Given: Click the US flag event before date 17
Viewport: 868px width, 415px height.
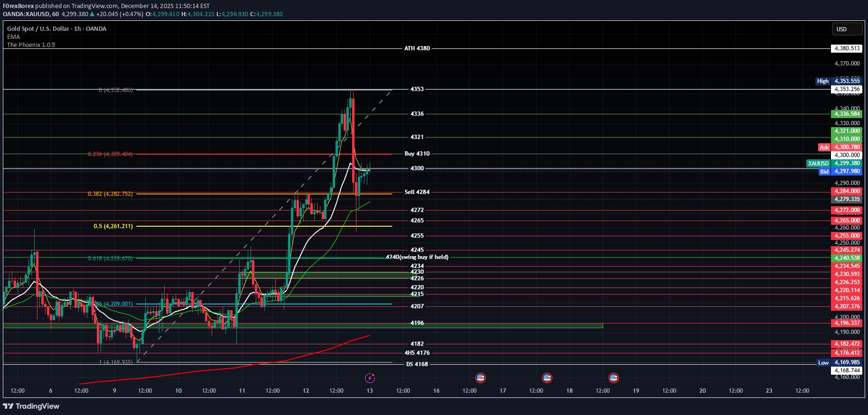Looking at the screenshot, I should point(480,378).
